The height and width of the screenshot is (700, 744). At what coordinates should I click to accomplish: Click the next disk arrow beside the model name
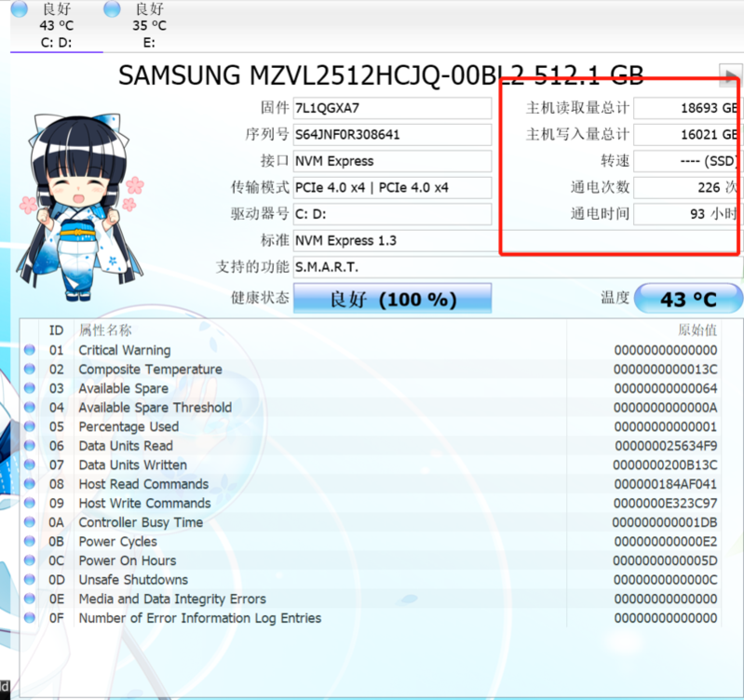tap(730, 75)
